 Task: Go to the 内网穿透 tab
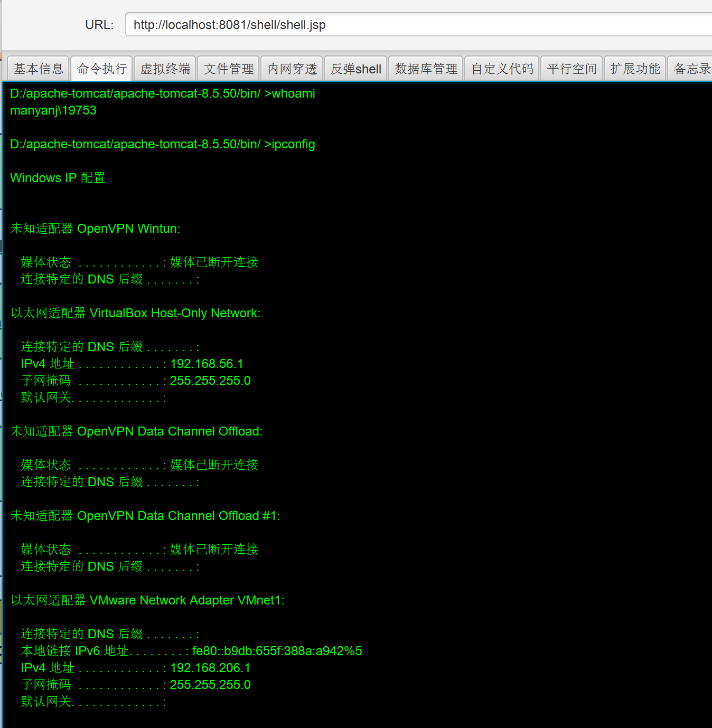click(x=292, y=69)
